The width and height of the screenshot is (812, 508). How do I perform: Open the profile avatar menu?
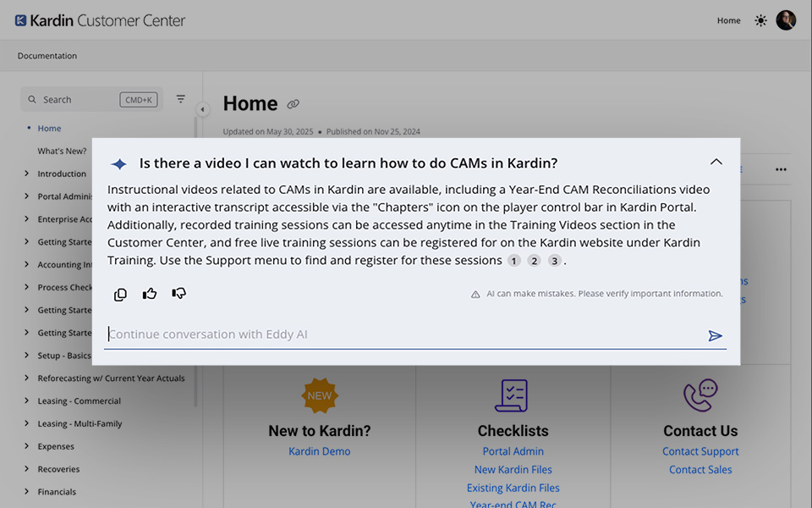(786, 19)
